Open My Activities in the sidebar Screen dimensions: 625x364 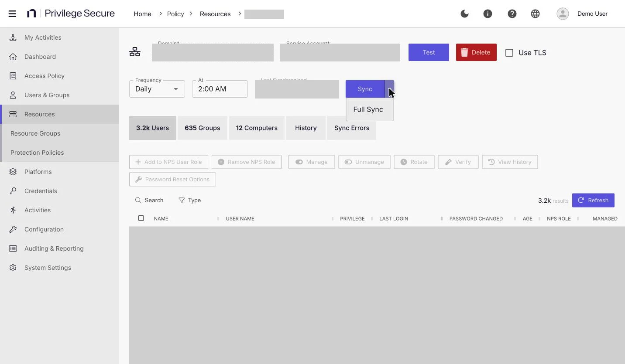[x=59, y=37]
